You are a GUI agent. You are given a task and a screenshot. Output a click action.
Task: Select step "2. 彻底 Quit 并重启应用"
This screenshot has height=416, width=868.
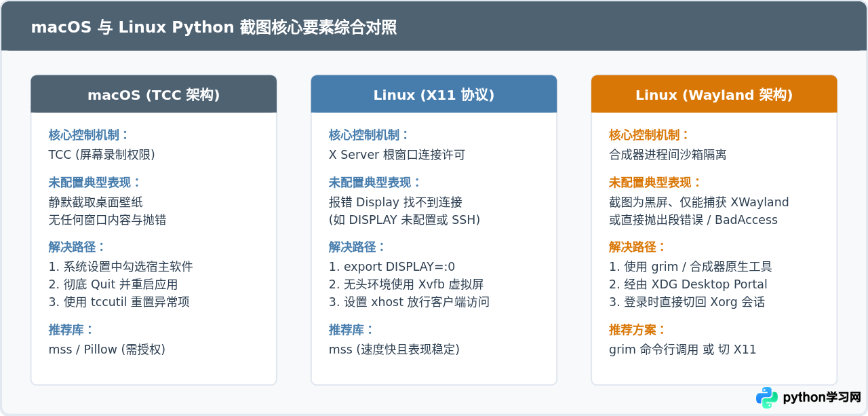(113, 284)
